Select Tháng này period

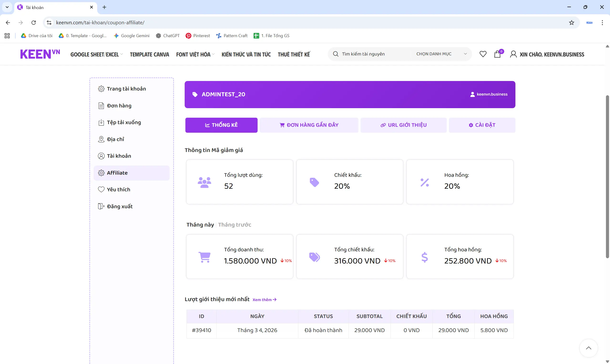(x=200, y=225)
